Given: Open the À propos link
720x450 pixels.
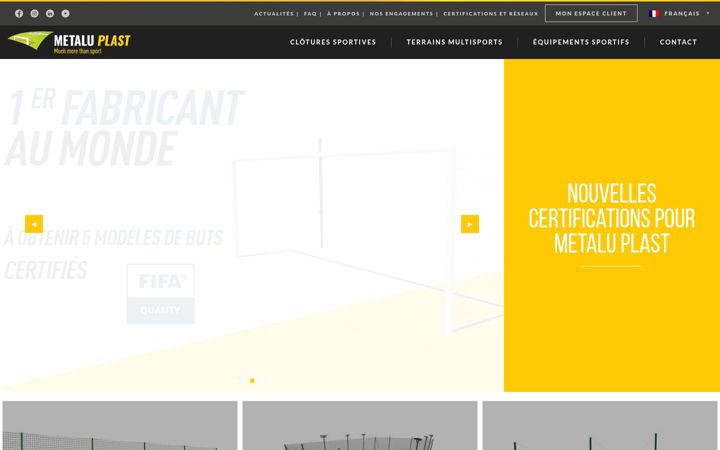Looking at the screenshot, I should point(343,14).
